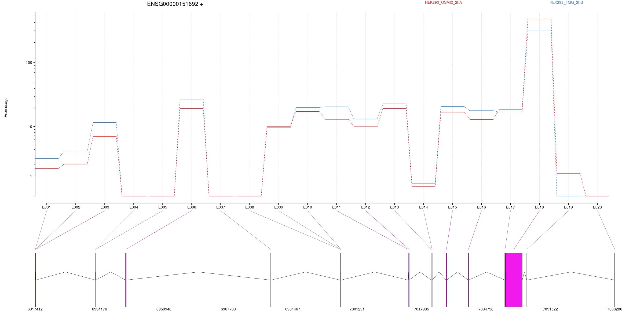Click the gene title ENSG00000151692 +

[175, 4]
